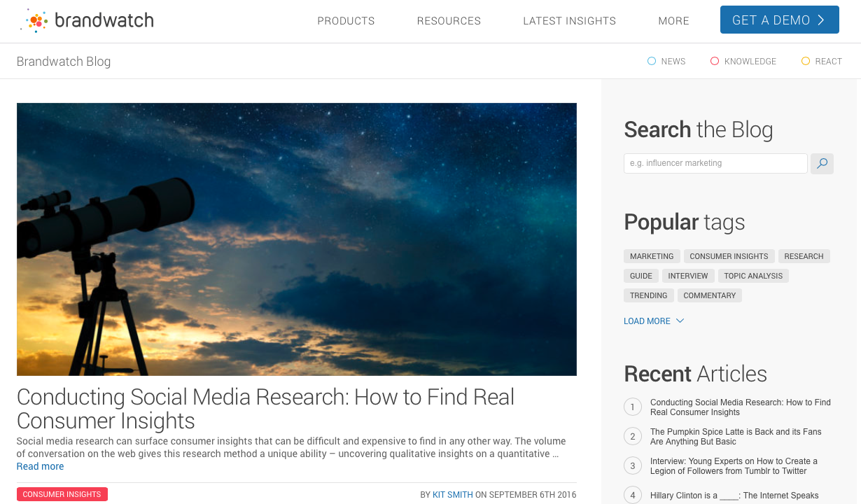Image resolution: width=861 pixels, height=504 pixels.
Task: Select the RESEARCH popular tag
Action: pyautogui.click(x=804, y=256)
